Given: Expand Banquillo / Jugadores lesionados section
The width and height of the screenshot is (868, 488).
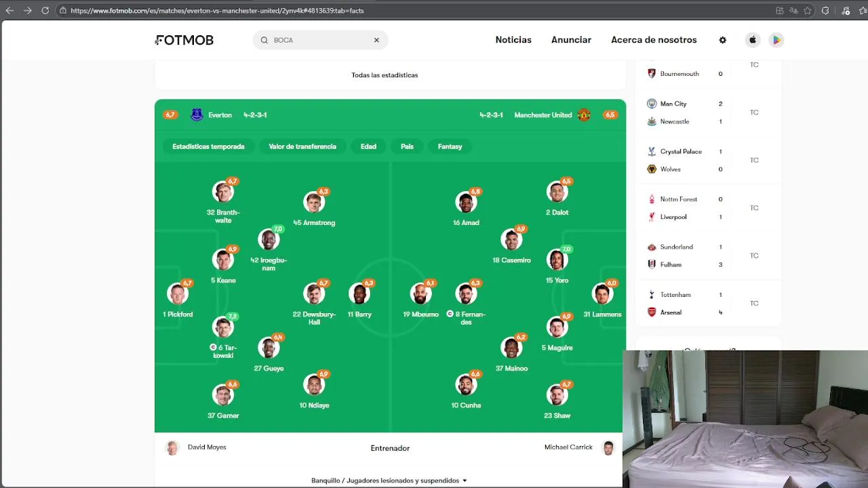Looking at the screenshot, I should tap(389, 481).
